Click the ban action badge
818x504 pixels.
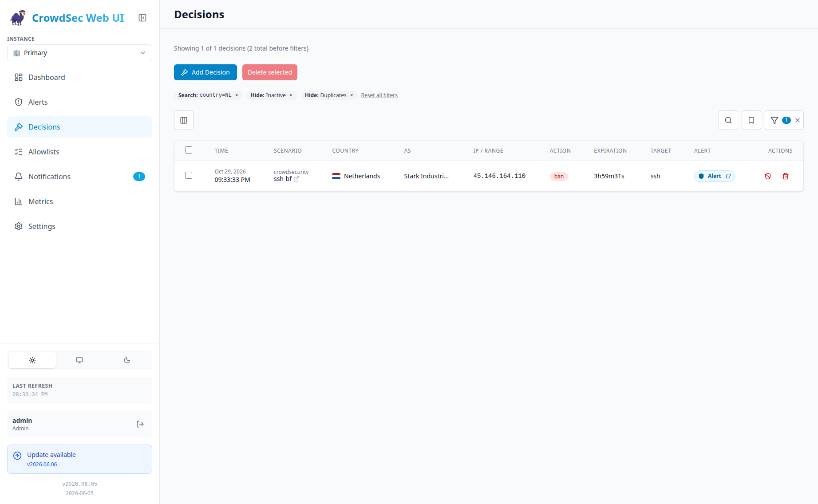click(559, 177)
